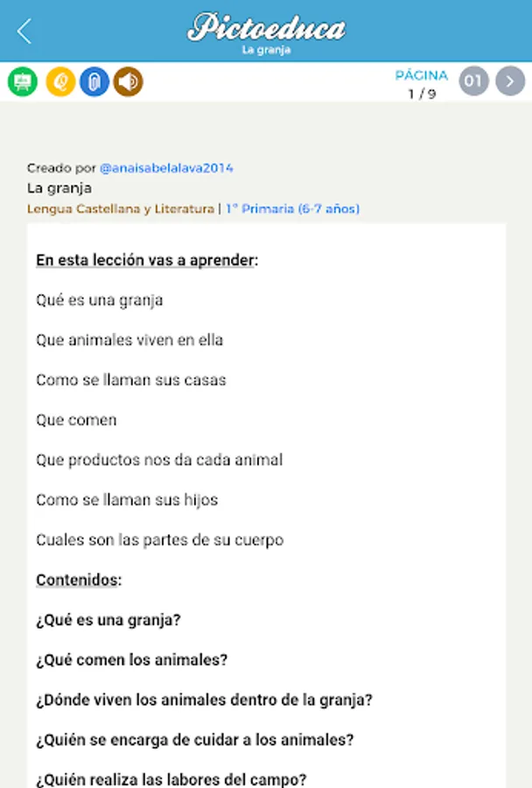
Task: Select ¿Dónde viven los animales dentro de la granja?
Action: tap(204, 700)
